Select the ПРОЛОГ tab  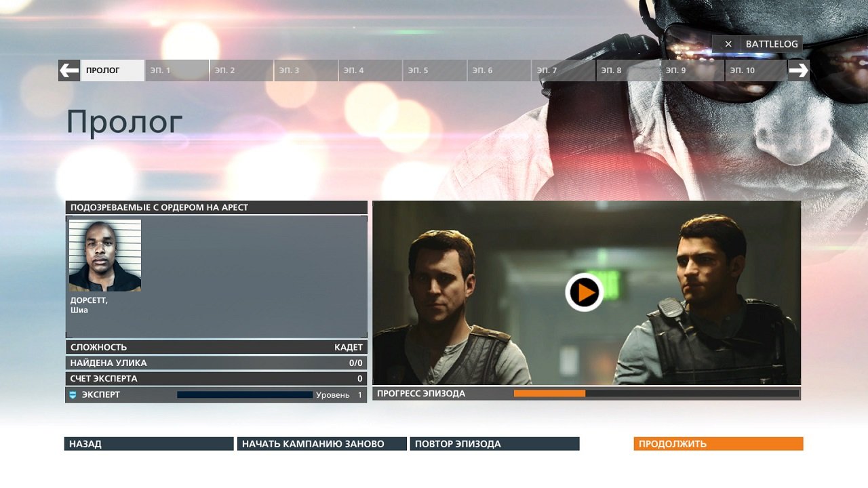(x=112, y=70)
